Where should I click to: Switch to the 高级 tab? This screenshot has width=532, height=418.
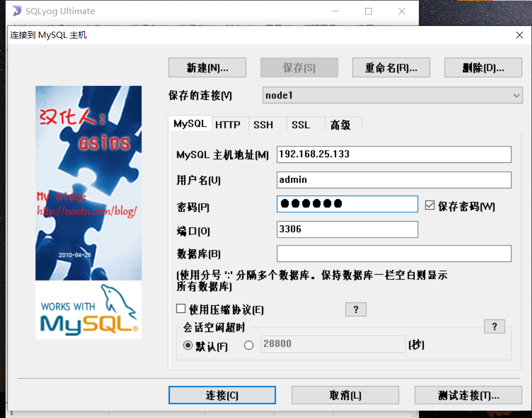tap(342, 124)
